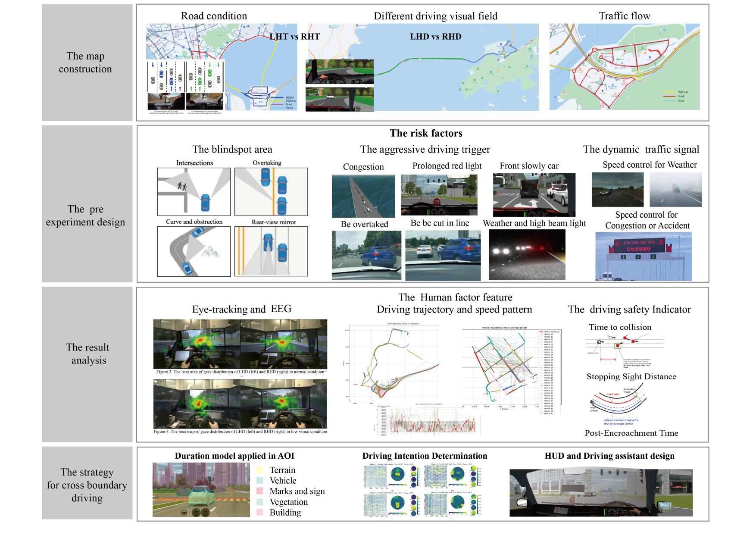Click the Vehicle light-blue color swatch
756x535 pixels.
coord(259,481)
